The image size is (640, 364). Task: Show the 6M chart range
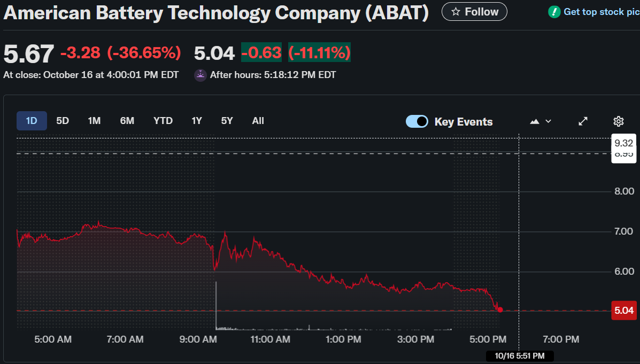pyautogui.click(x=127, y=121)
